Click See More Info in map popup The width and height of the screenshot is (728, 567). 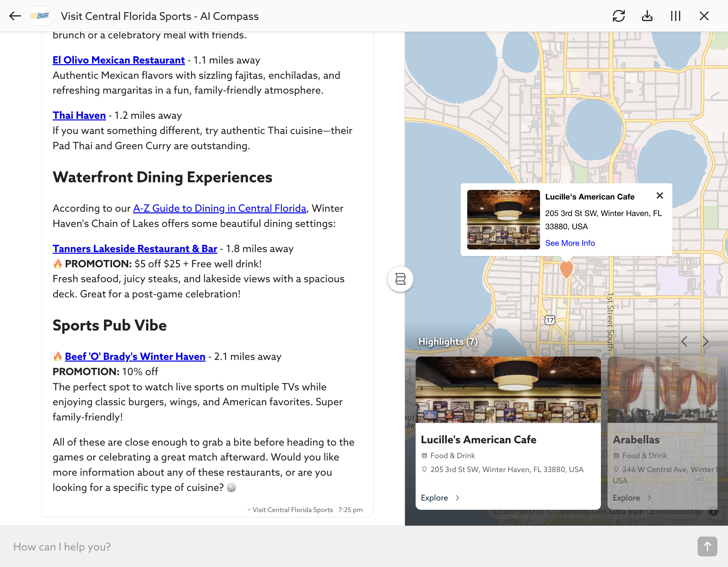[570, 243]
